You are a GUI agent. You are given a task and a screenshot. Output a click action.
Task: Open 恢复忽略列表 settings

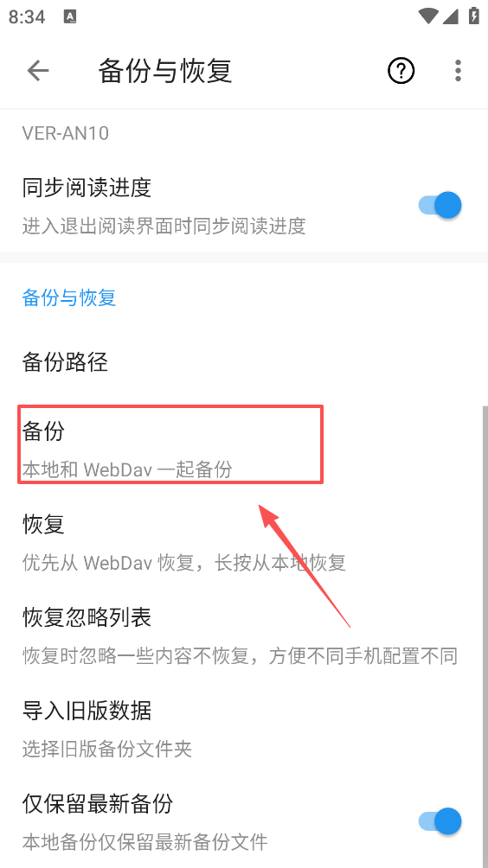click(x=244, y=636)
